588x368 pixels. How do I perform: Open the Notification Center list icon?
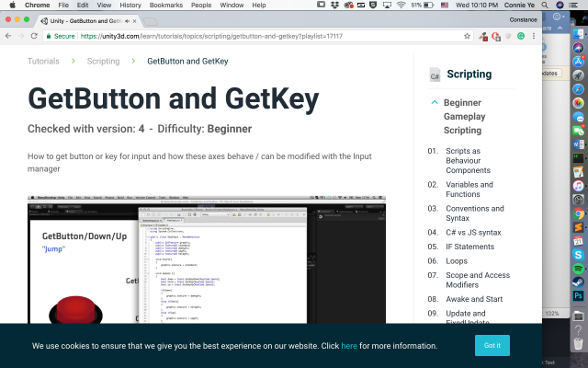click(573, 5)
